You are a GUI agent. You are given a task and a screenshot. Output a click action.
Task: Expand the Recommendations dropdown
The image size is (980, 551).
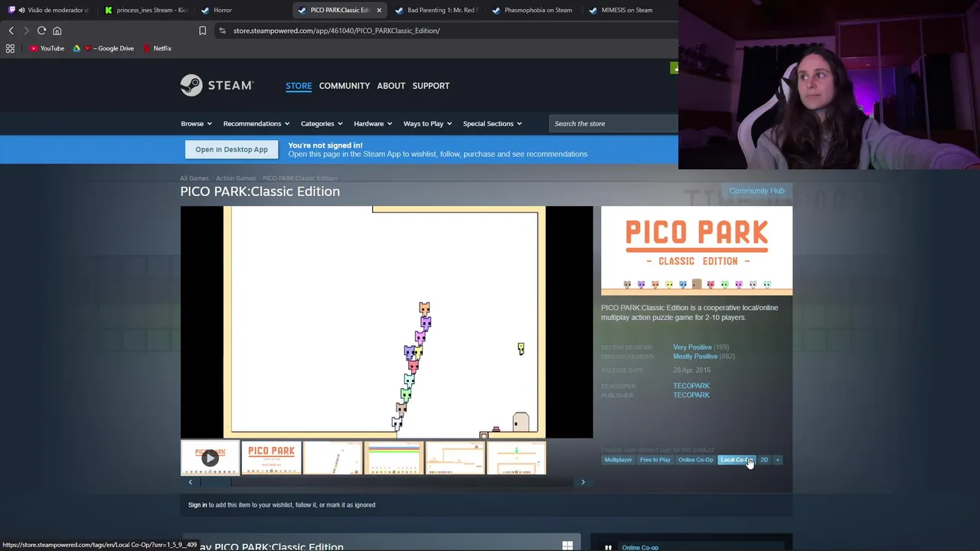pos(256,123)
